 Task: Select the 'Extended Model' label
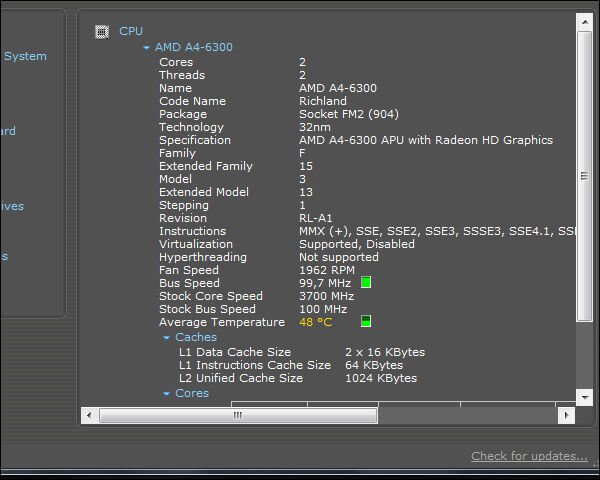point(204,192)
